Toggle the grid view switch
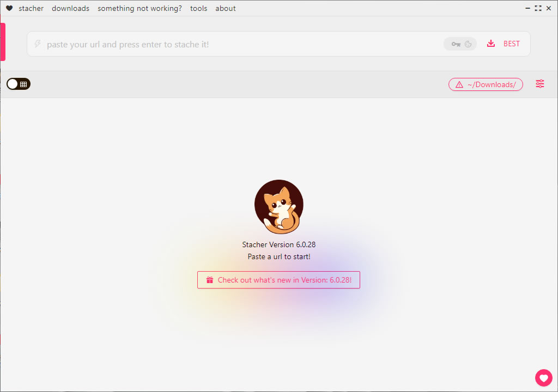 pos(19,84)
